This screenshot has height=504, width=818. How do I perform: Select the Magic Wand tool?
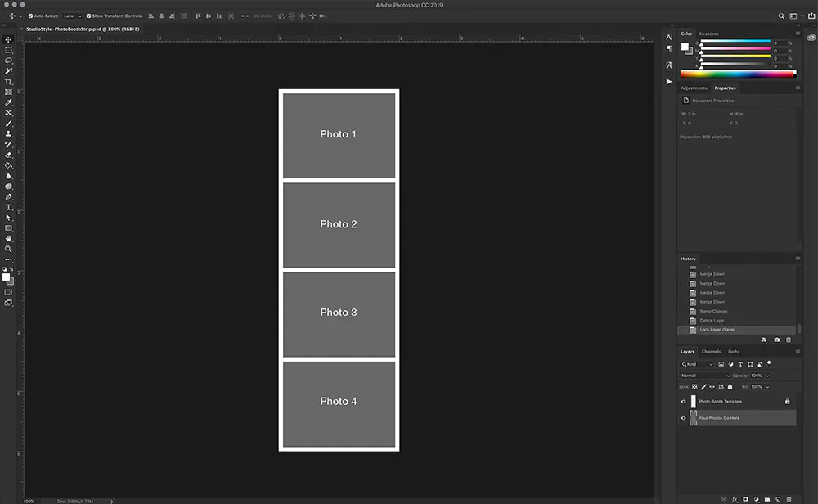[x=8, y=71]
